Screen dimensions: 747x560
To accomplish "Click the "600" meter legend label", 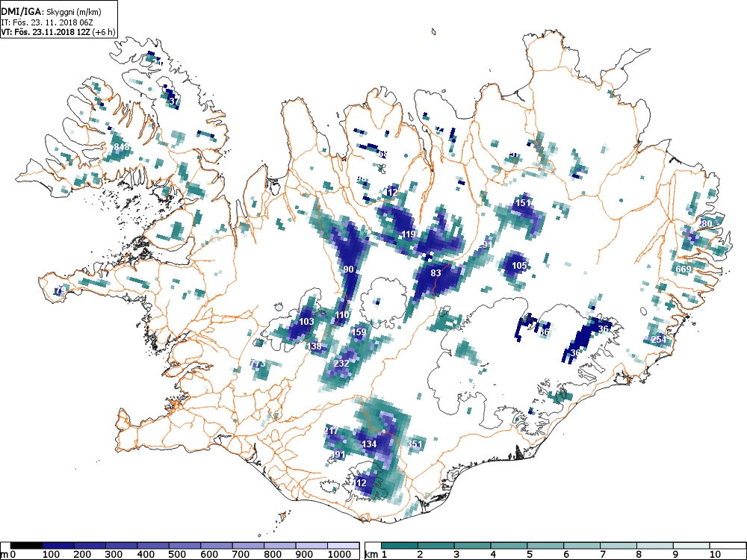I will (209, 555).
